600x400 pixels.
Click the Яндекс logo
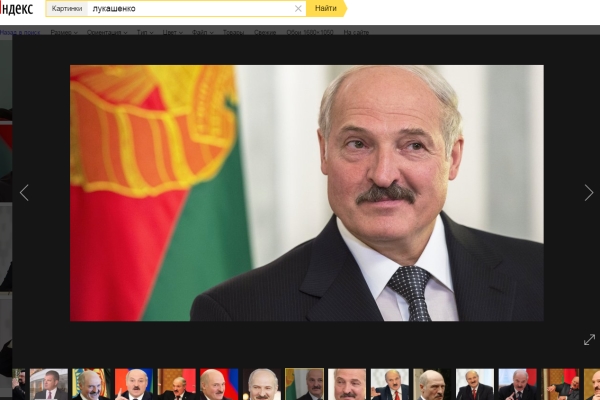[16, 8]
